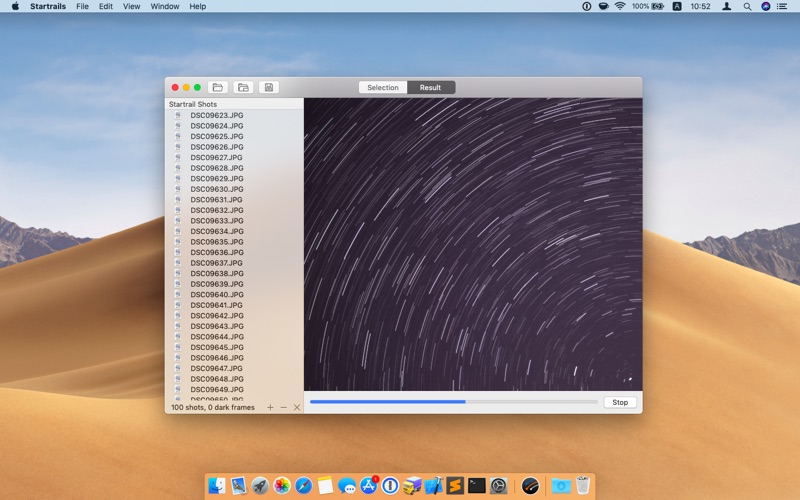Click the Spotlight search icon in menu bar
Screen dimensions: 800x500
[x=747, y=7]
